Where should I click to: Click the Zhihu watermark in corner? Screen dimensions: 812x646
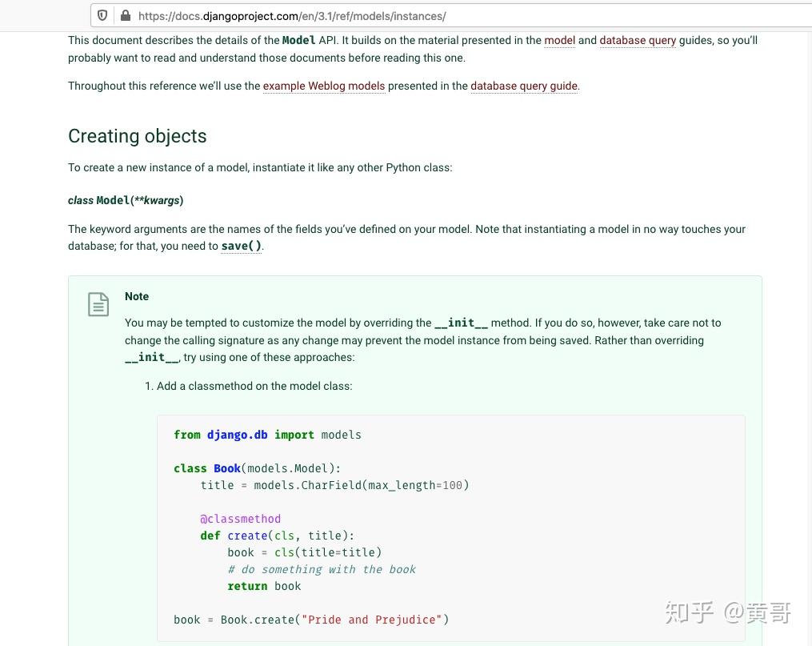pos(728,613)
